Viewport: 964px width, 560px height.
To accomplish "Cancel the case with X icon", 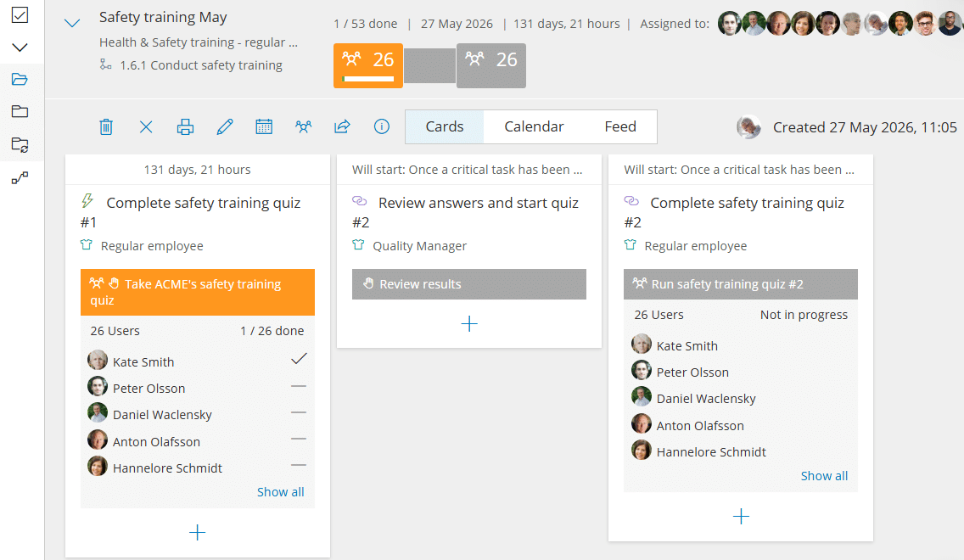I will pyautogui.click(x=146, y=126).
